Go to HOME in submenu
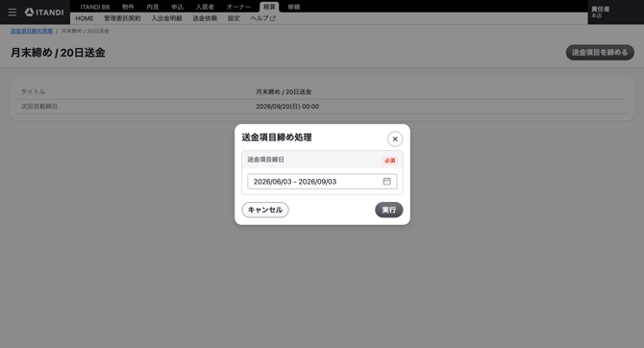 [85, 18]
